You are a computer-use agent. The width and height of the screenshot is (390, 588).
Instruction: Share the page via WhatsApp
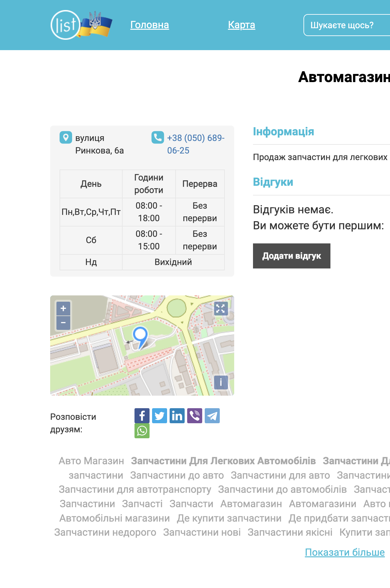(x=142, y=431)
